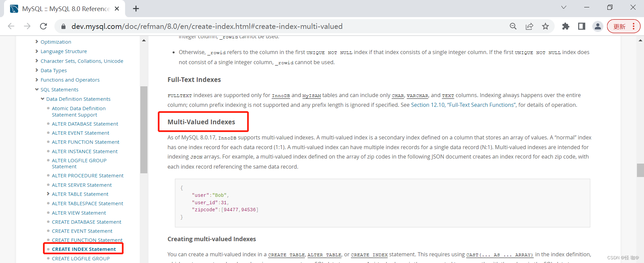
Task: Toggle the browser side panel icon
Action: pyautogui.click(x=582, y=26)
